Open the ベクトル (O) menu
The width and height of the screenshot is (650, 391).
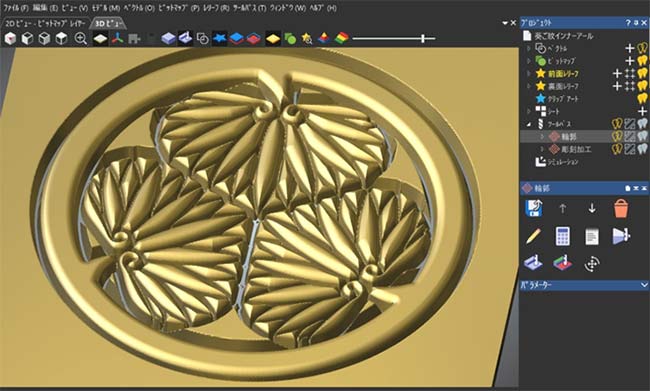pyautogui.click(x=139, y=8)
